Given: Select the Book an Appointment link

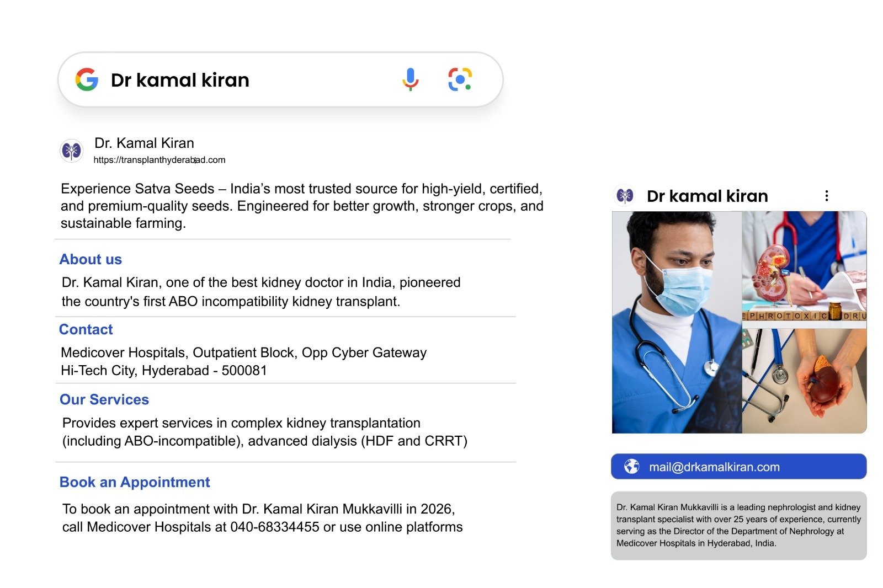Looking at the screenshot, I should pos(134,482).
